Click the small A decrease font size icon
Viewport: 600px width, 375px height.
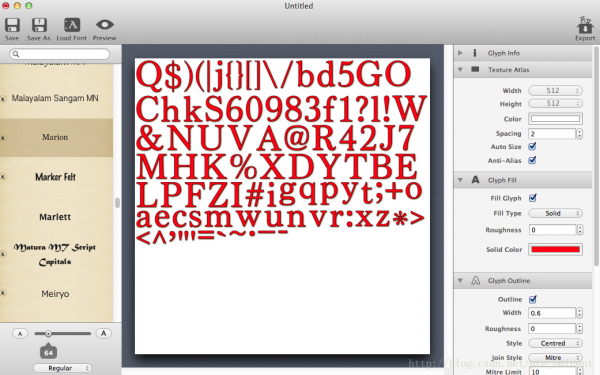pos(20,334)
